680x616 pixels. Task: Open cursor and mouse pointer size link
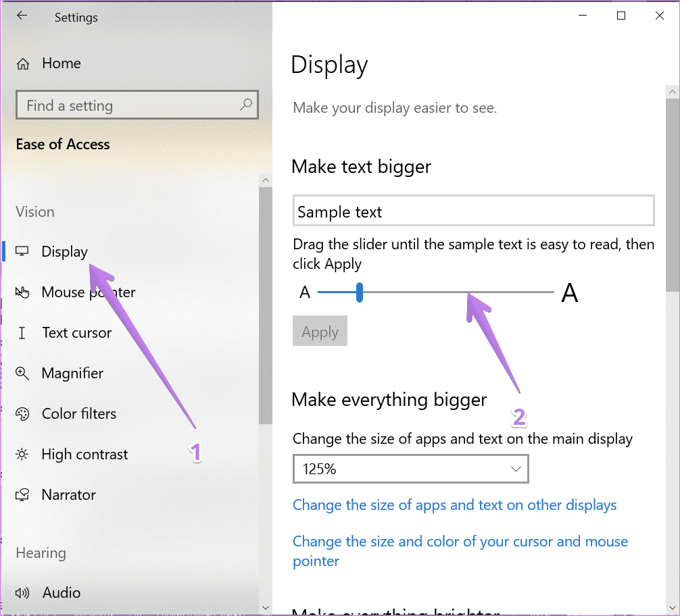click(460, 551)
